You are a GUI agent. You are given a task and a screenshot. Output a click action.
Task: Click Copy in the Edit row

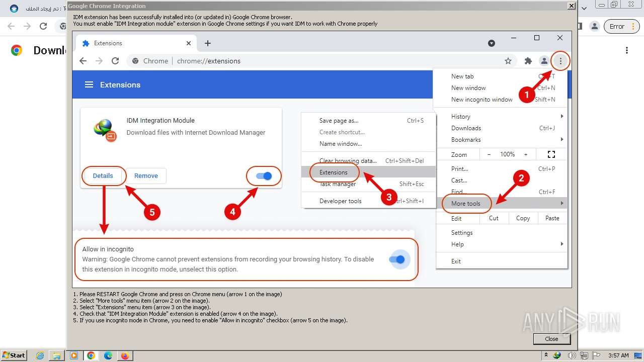tap(523, 218)
